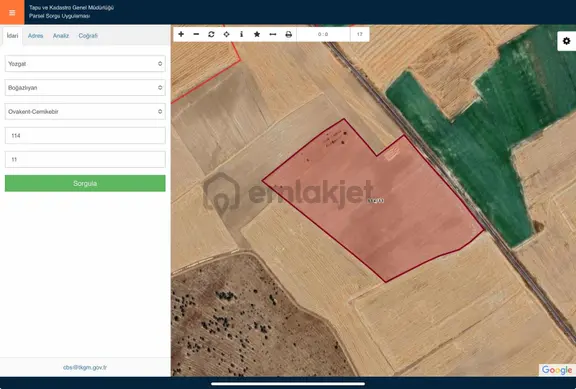Select the measure distance arrow icon
The image size is (576, 389).
point(273,34)
